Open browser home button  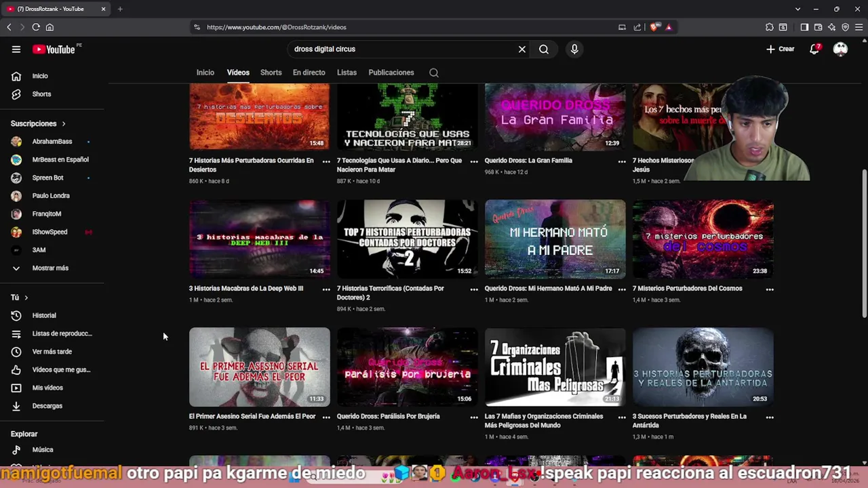pos(50,27)
